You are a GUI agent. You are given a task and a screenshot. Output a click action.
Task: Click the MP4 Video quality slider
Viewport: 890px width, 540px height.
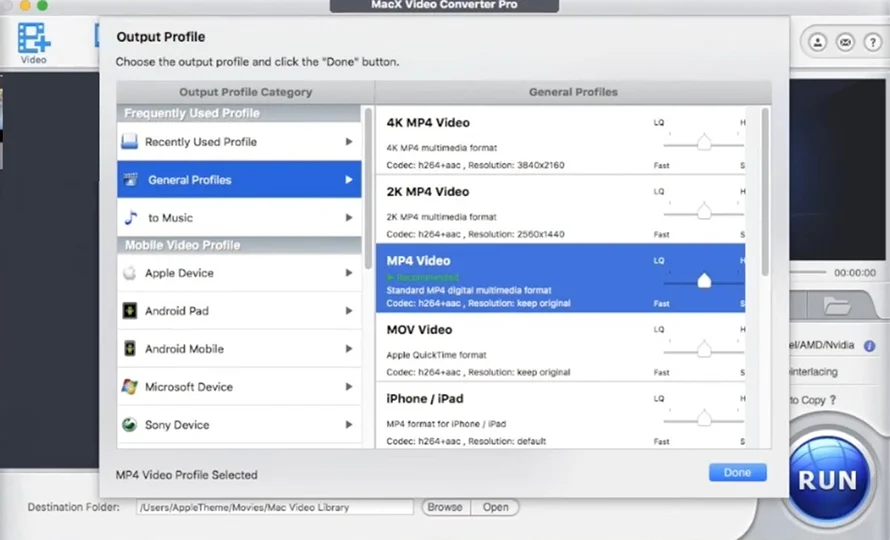pyautogui.click(x=704, y=281)
